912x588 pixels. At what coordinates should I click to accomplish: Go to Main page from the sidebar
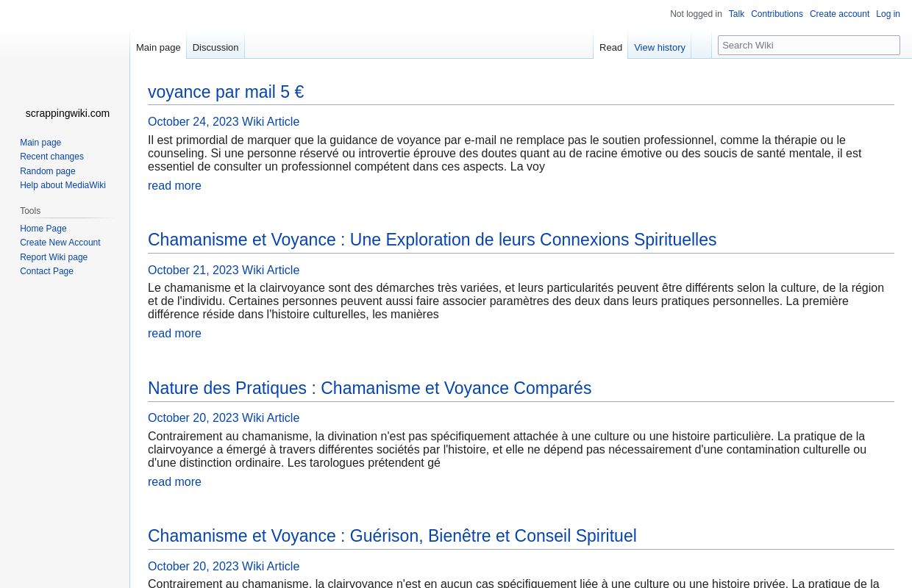tap(40, 143)
